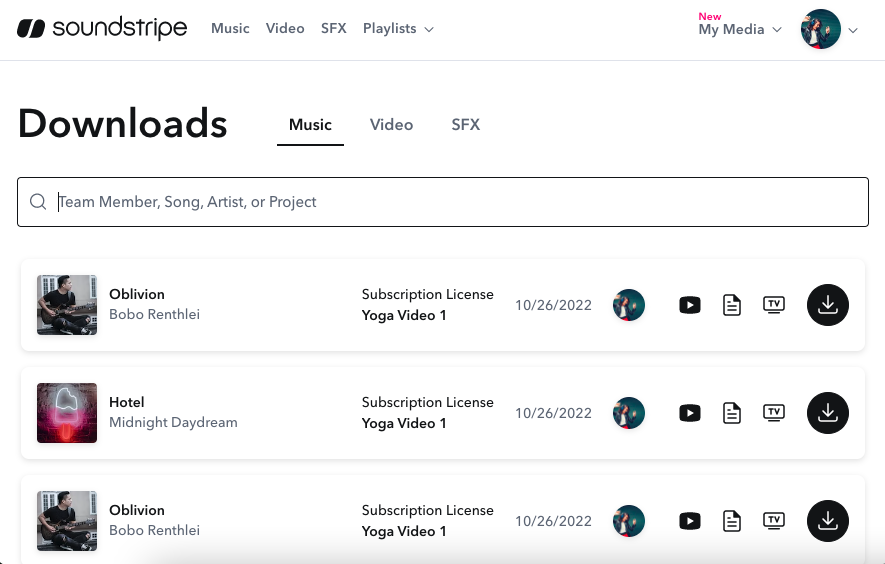Download the Hotel track by Midnight Daydream

pos(827,413)
